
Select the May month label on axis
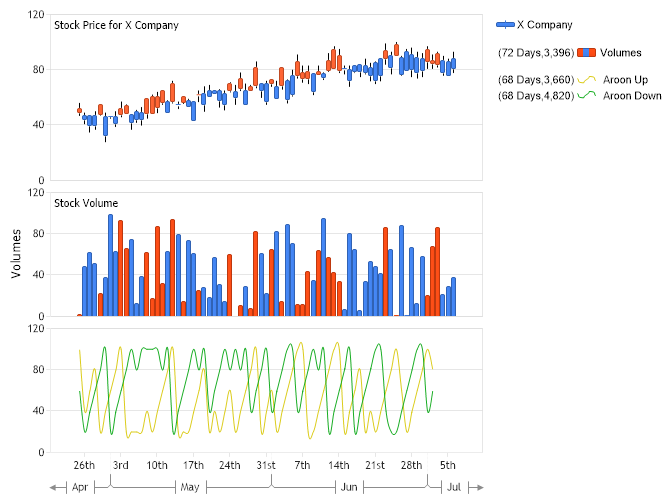point(190,487)
